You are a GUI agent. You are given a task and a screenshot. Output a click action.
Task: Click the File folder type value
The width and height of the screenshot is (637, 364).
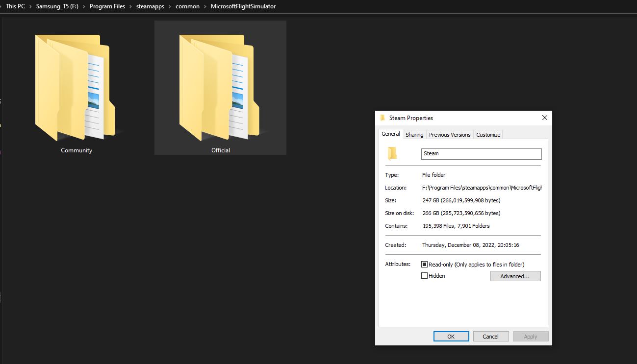click(x=433, y=175)
